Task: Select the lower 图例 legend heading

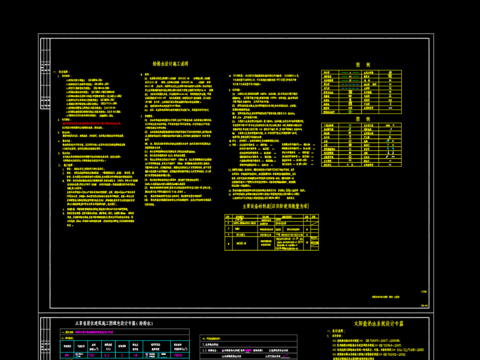Action: (362, 119)
